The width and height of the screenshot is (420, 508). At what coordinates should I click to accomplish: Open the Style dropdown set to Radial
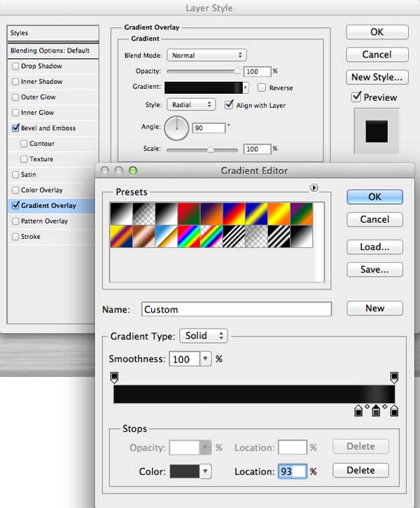[191, 104]
